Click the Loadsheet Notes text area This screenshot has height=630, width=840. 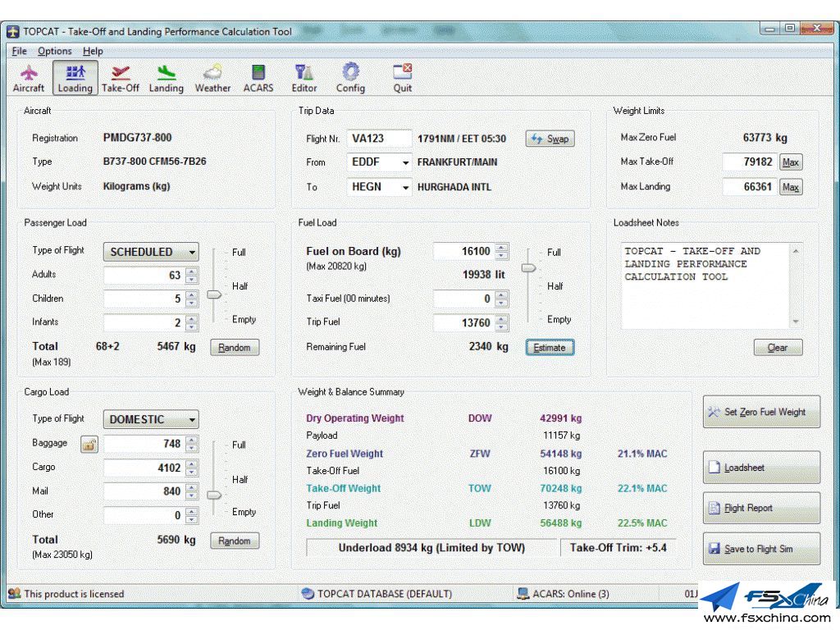point(705,286)
